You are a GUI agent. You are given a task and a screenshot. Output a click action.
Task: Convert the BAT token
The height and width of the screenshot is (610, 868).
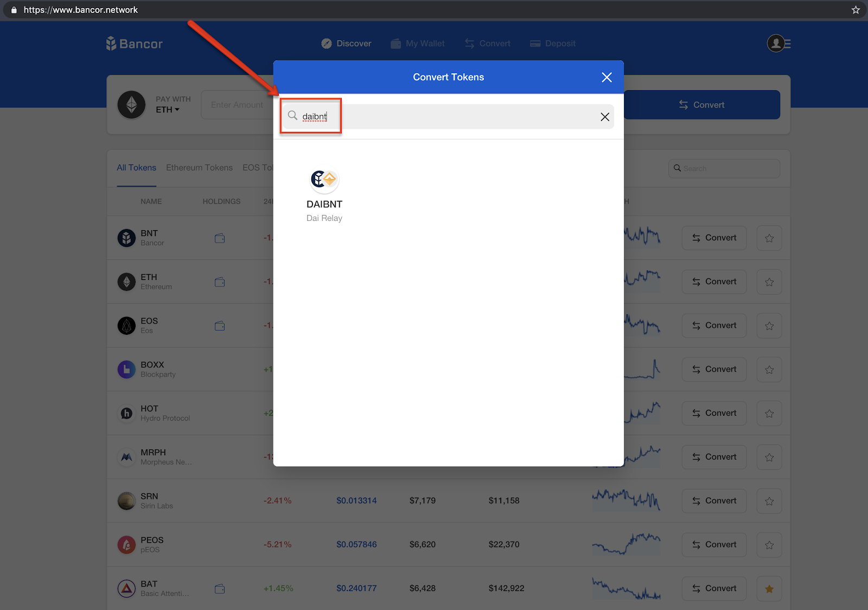point(714,589)
